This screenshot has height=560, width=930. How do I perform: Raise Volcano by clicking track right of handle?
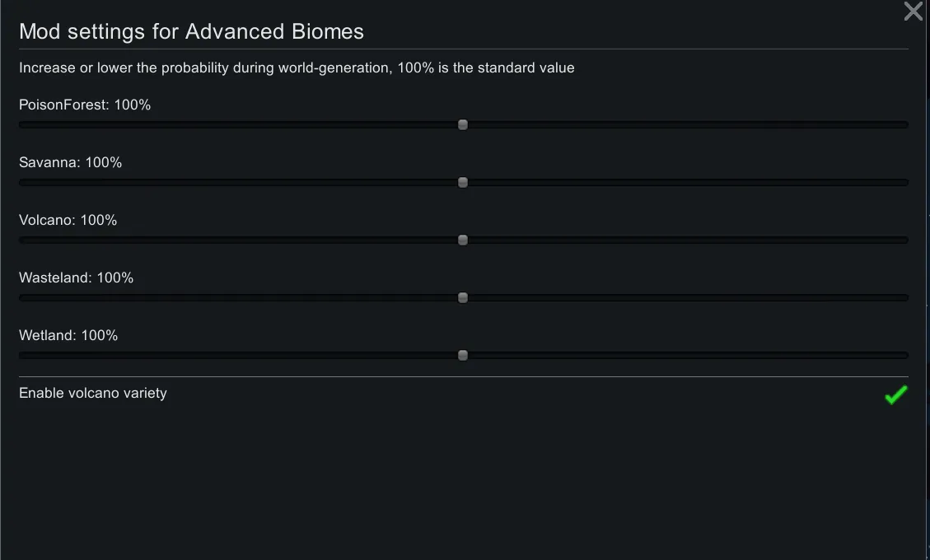pyautogui.click(x=684, y=240)
